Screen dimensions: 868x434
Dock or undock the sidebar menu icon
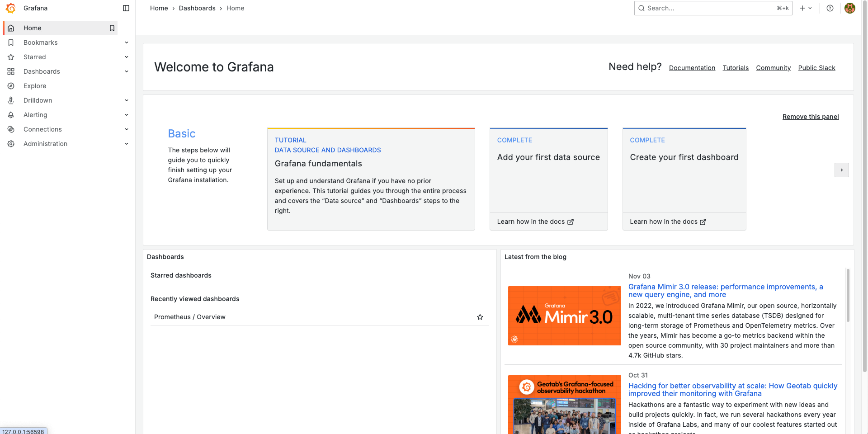click(x=126, y=8)
